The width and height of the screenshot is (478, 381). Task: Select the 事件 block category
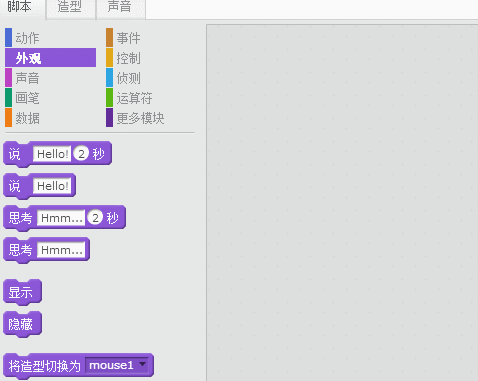[x=124, y=38]
